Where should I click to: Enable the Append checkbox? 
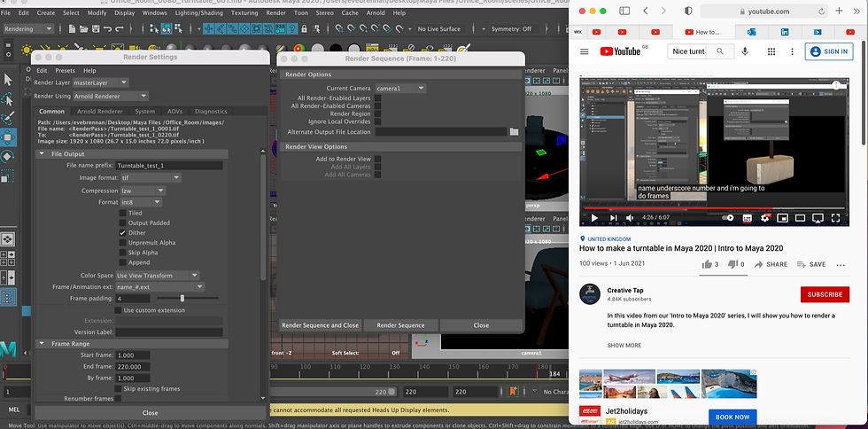(x=123, y=262)
